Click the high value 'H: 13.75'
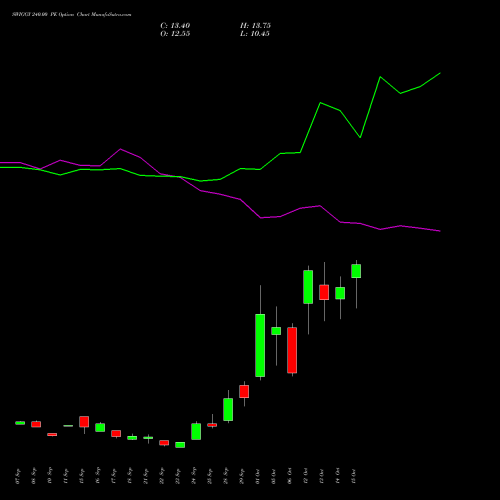 pyautogui.click(x=255, y=26)
